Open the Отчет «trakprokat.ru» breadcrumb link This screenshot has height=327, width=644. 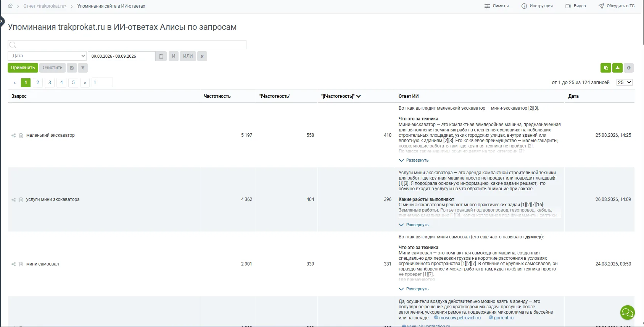pyautogui.click(x=45, y=6)
